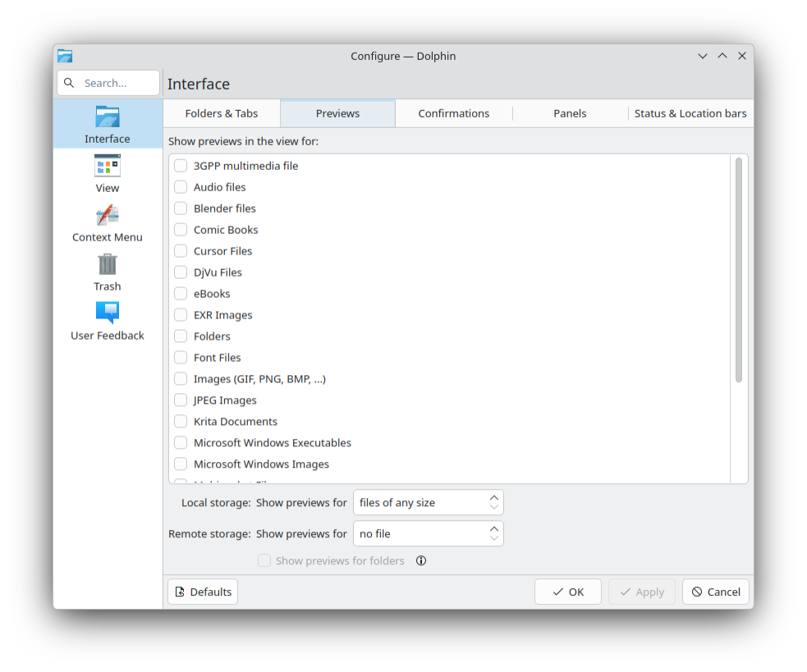Tick the JPEG Images checkbox

(x=181, y=400)
